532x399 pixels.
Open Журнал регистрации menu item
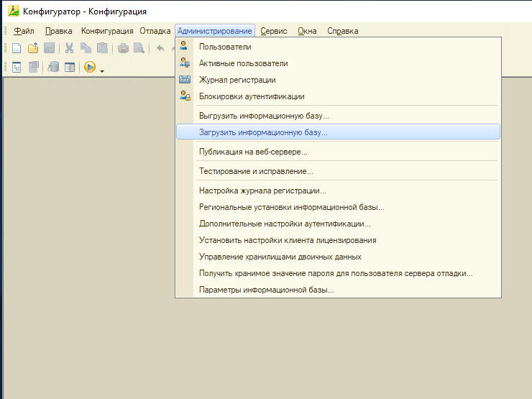pyautogui.click(x=237, y=80)
